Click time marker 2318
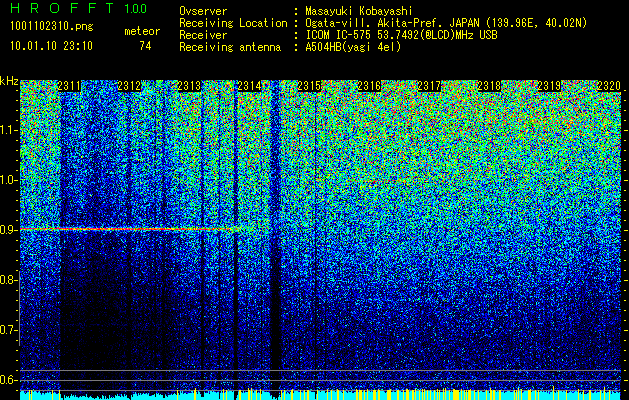Image resolution: width=629 pixels, height=400 pixels. point(489,86)
